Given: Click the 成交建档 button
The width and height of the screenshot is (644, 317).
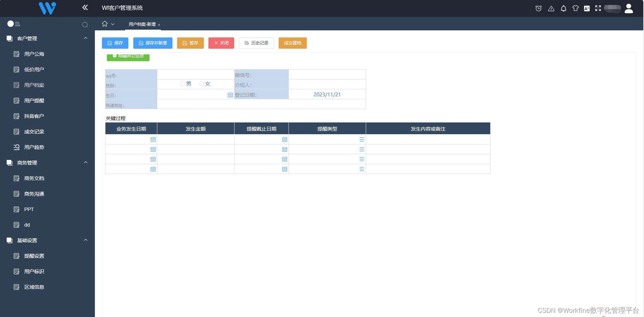Looking at the screenshot, I should click(x=293, y=43).
